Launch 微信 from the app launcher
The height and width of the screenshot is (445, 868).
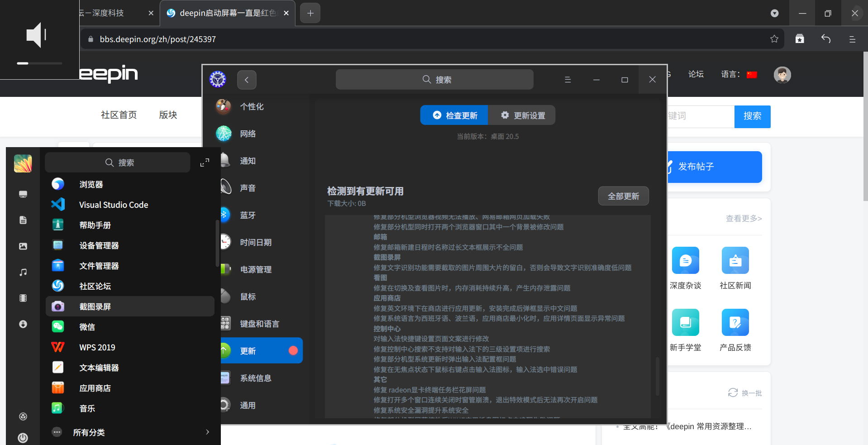[x=87, y=326]
